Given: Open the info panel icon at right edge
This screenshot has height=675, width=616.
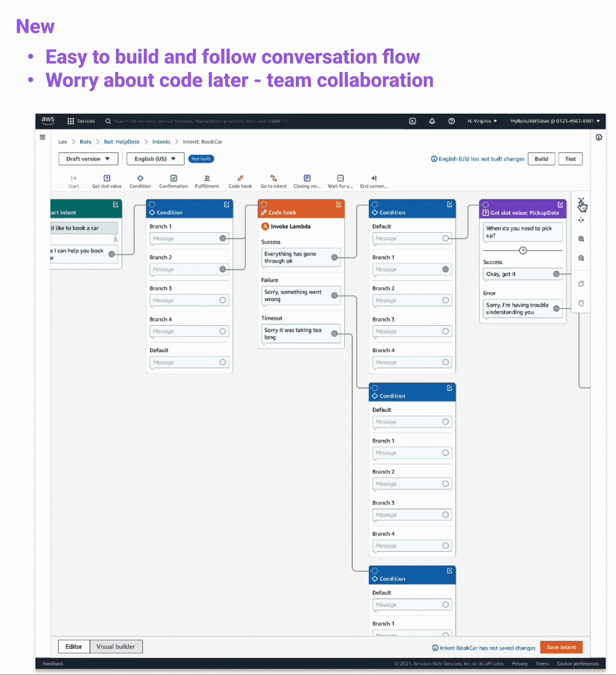Looking at the screenshot, I should click(x=599, y=137).
